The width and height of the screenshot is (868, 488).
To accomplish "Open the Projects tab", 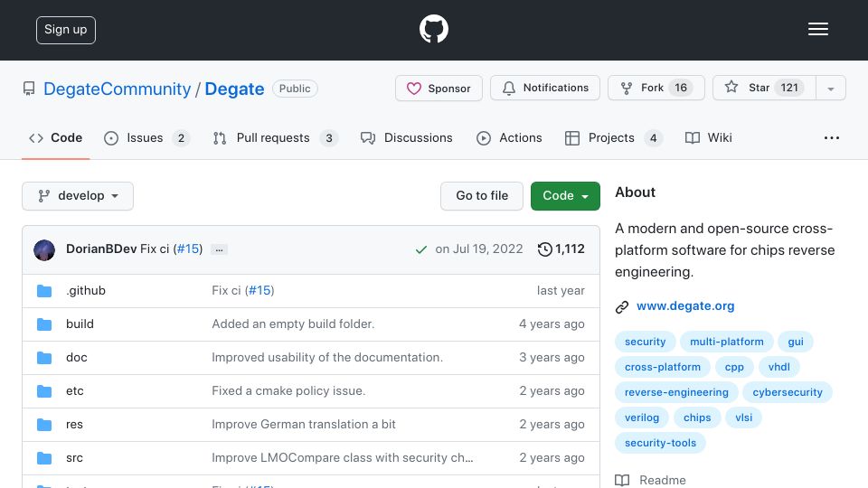I will pos(613,137).
